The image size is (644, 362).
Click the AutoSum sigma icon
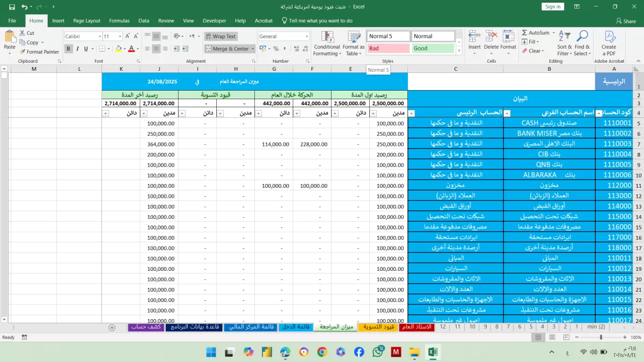pos(524,33)
